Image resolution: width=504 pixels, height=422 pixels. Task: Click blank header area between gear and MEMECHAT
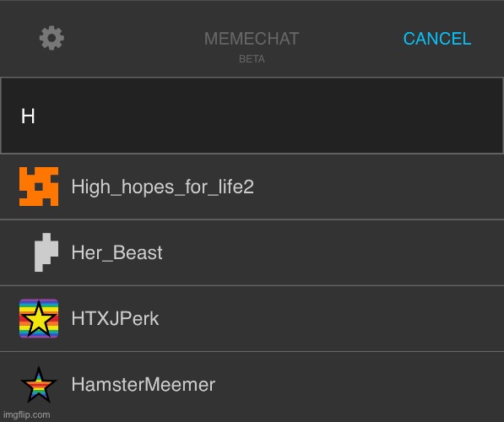click(x=133, y=39)
